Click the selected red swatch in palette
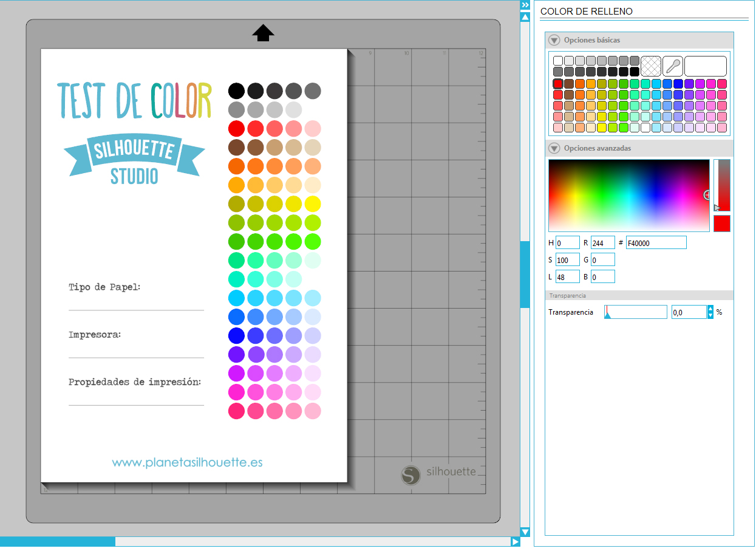Image resolution: width=756 pixels, height=554 pixels. [557, 84]
